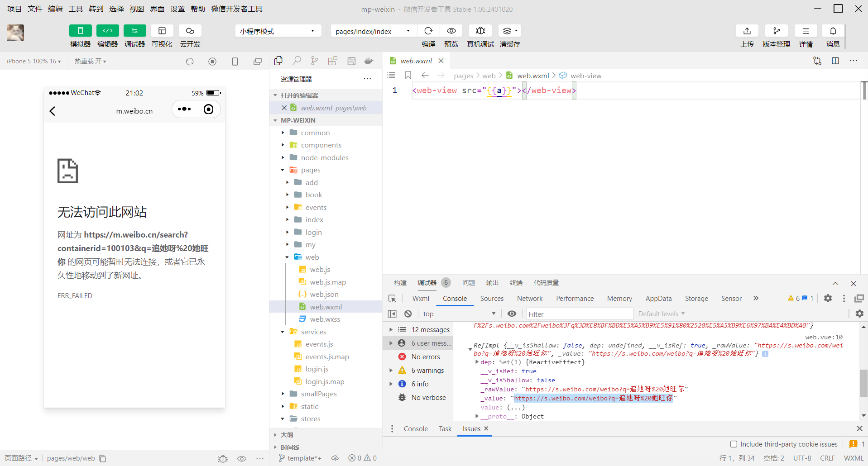This screenshot has height=466, width=868.
Task: Start real device debugging (真机调试)
Action: tap(480, 31)
